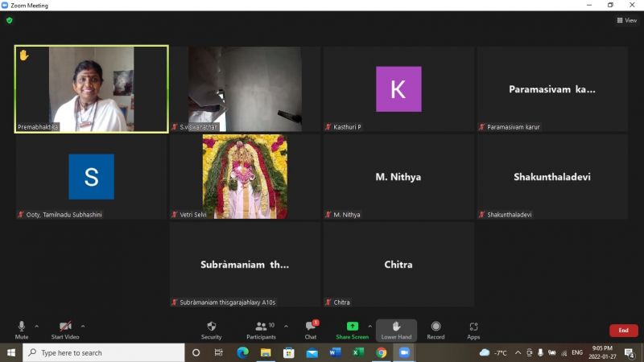Click the green Share Screen icon
This screenshot has width=644, height=362.
pyautogui.click(x=352, y=326)
